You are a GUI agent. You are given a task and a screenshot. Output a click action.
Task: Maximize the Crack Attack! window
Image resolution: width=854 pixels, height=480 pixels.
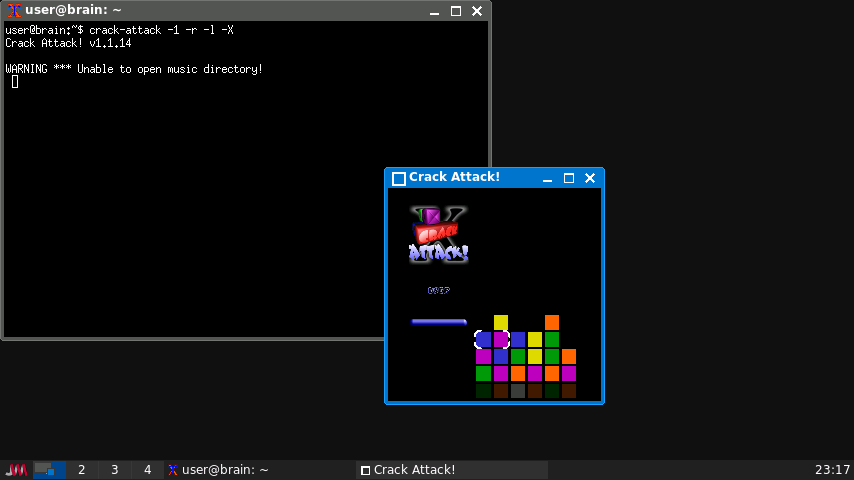point(568,178)
